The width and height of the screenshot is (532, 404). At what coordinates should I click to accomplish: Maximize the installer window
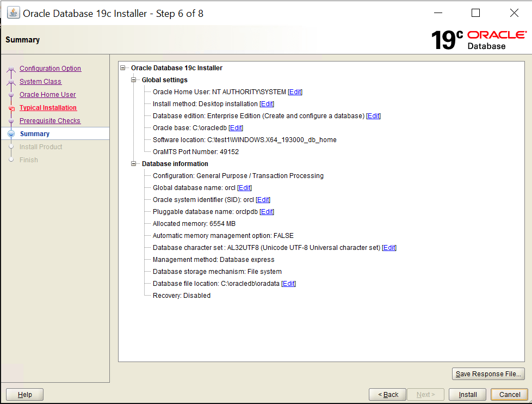tap(475, 13)
